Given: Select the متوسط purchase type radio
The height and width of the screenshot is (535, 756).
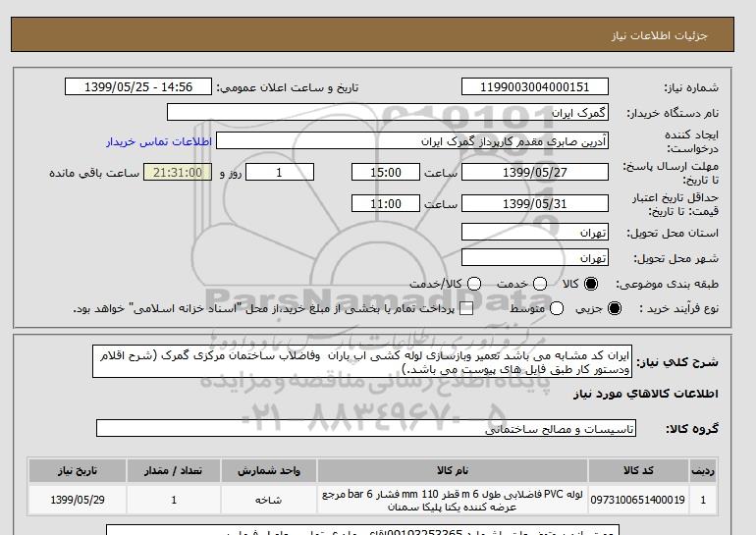Looking at the screenshot, I should (x=557, y=308).
